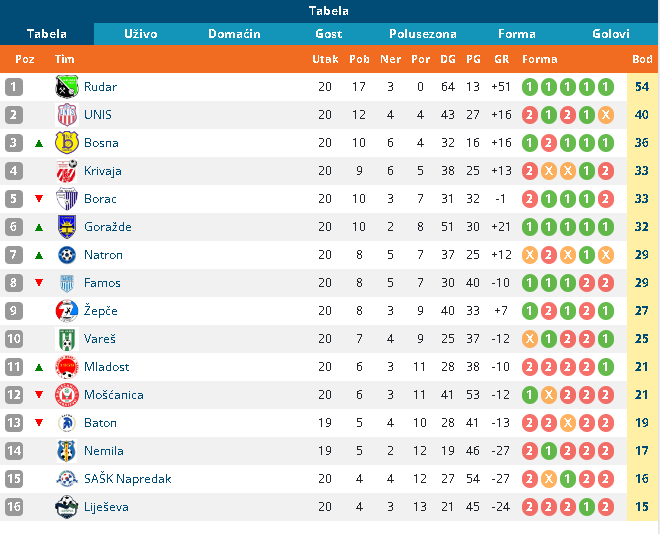The height and width of the screenshot is (534, 660).
Task: Open the Borac team link
Action: pyautogui.click(x=101, y=199)
